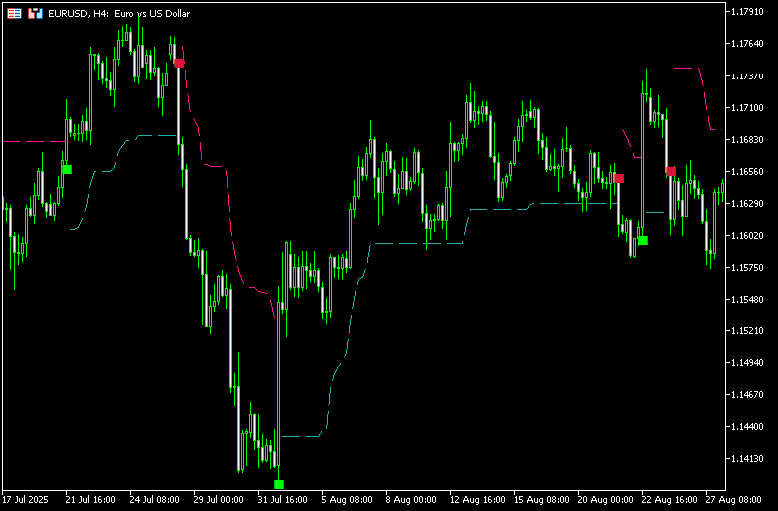778x511 pixels.
Task: Click the 17 Jul 2025 date label
Action: point(26,498)
